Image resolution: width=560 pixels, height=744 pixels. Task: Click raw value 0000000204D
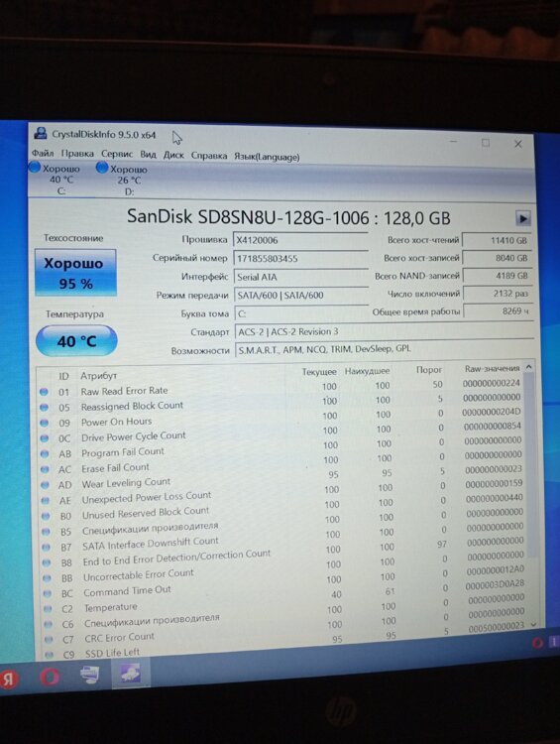491,412
